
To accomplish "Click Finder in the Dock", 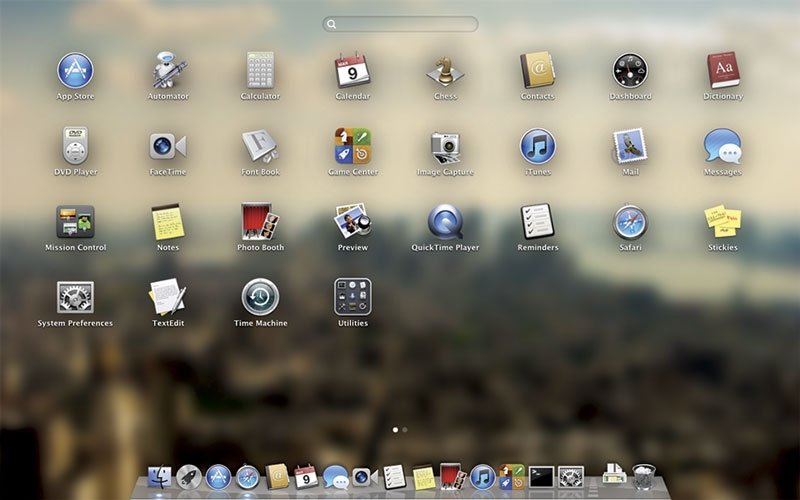I will 160,478.
